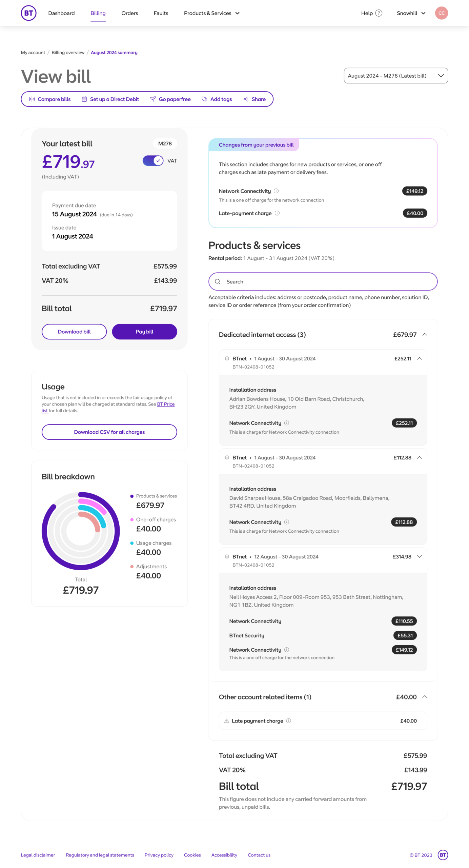469x868 pixels.
Task: Click the Compare bills icon
Action: pos(32,99)
